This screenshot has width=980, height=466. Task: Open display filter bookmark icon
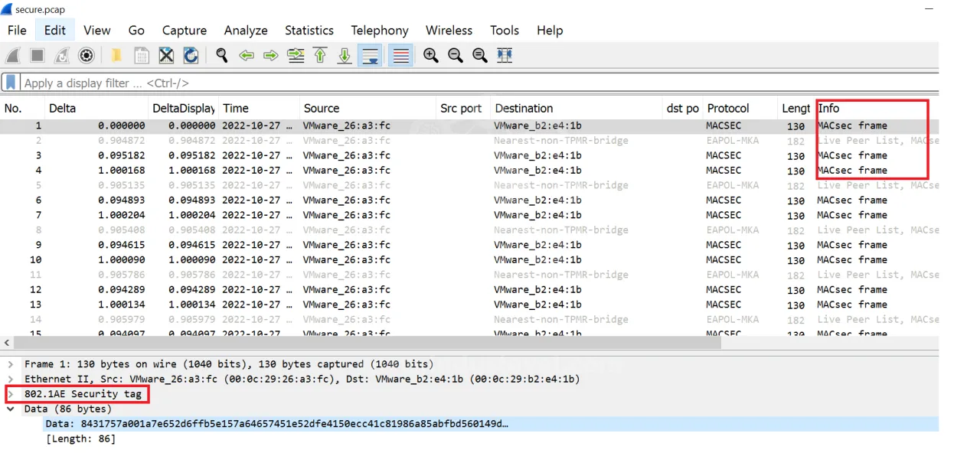11,83
